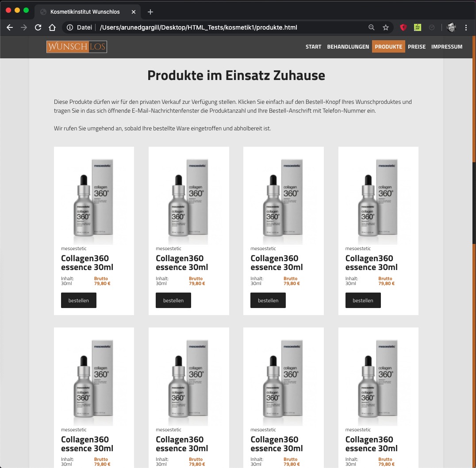Reload the page with refresh icon

[x=38, y=27]
